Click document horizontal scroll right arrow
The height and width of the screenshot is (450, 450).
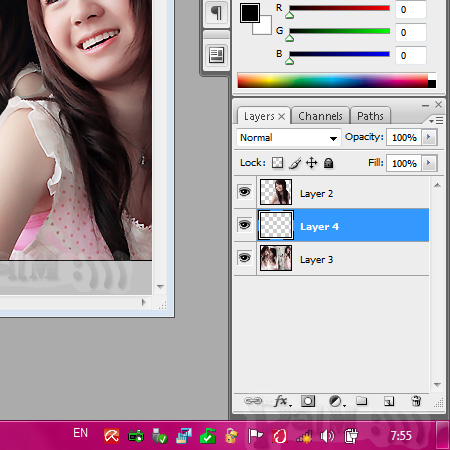pyautogui.click(x=144, y=302)
